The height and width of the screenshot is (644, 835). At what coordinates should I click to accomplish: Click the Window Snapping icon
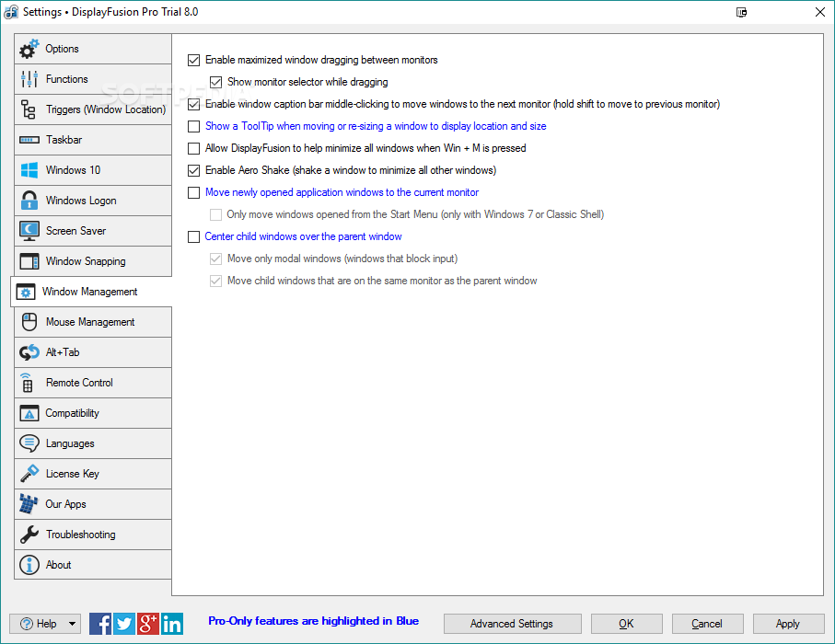tap(29, 261)
